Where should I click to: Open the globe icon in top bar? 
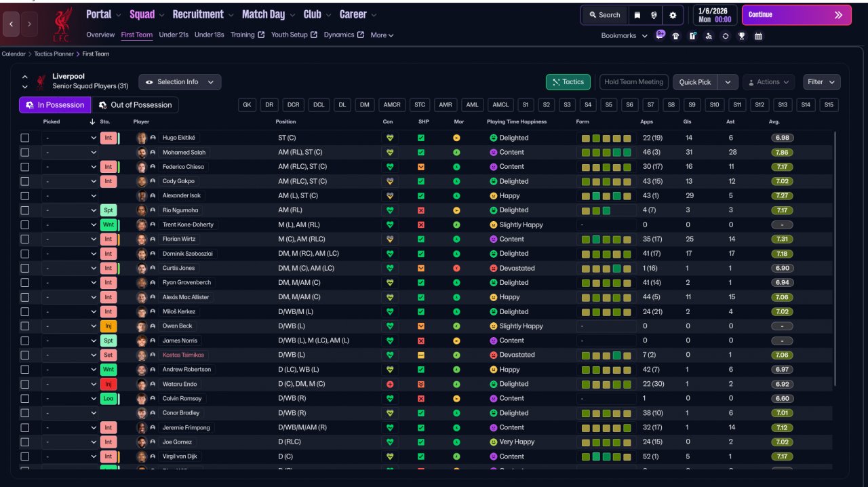[654, 15]
